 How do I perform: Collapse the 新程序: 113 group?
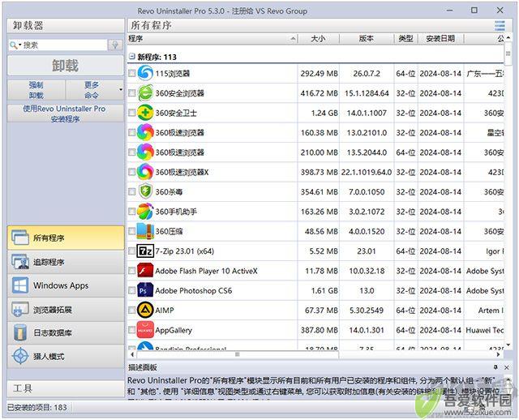tap(131, 56)
